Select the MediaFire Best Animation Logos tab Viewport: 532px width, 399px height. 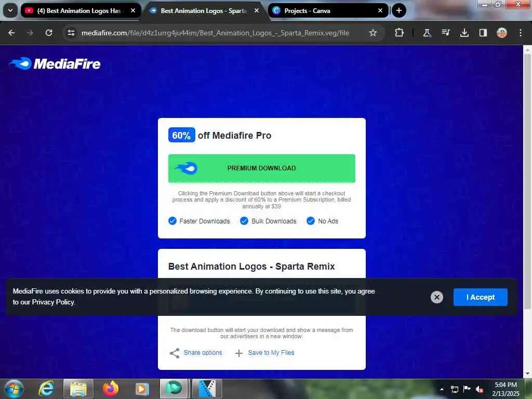click(204, 10)
